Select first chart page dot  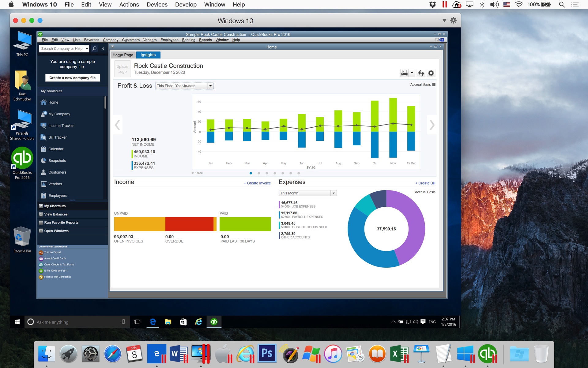[251, 173]
